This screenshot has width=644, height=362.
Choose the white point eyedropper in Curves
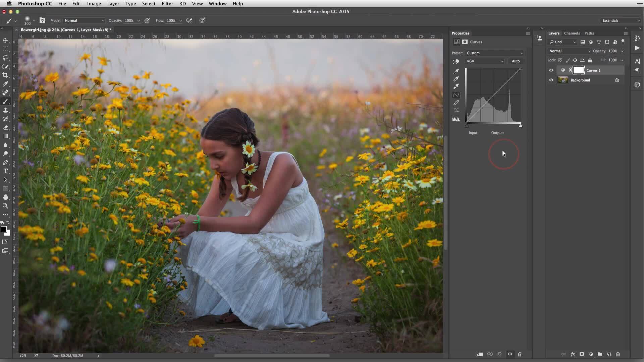pos(456,86)
